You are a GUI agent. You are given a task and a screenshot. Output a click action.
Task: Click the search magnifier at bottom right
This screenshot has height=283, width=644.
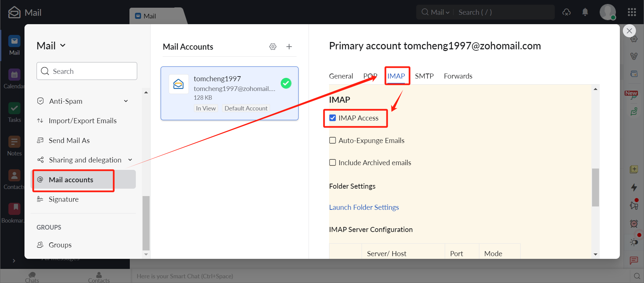pyautogui.click(x=637, y=276)
